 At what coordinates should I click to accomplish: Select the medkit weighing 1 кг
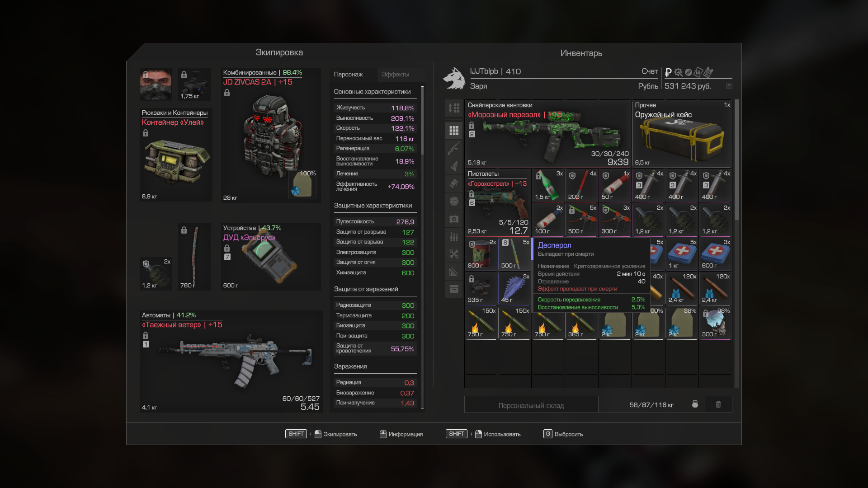coord(682,254)
